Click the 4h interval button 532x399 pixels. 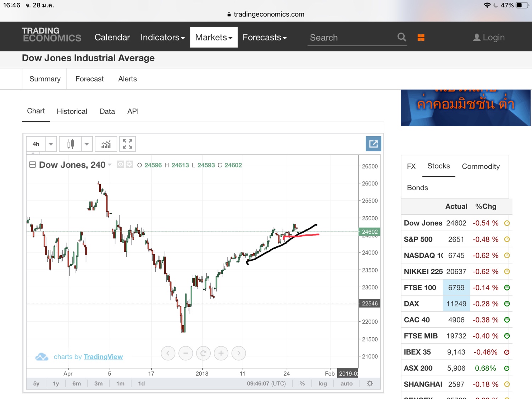(x=36, y=144)
